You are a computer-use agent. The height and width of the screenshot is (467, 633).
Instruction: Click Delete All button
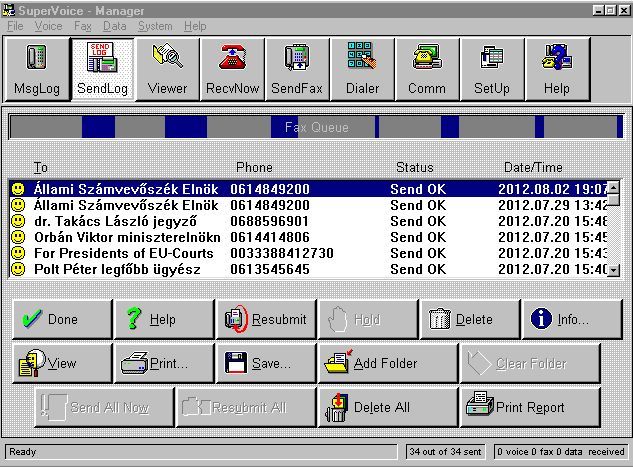click(388, 407)
